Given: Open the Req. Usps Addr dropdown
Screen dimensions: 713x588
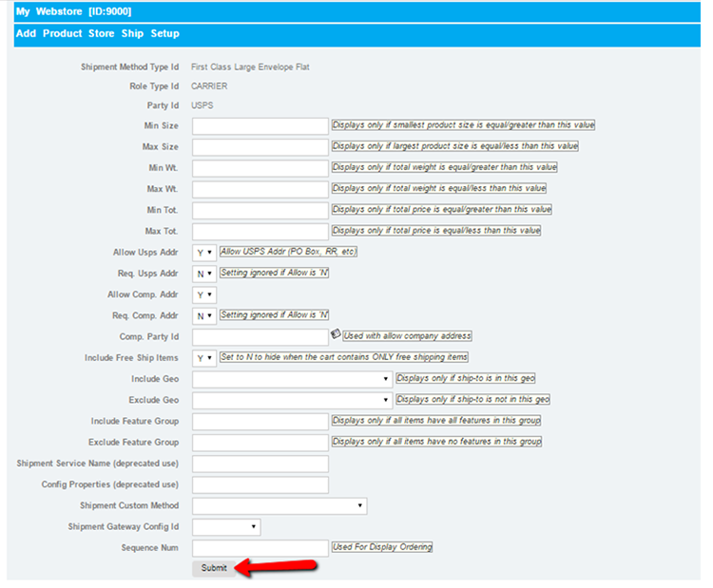Looking at the screenshot, I should tap(204, 274).
